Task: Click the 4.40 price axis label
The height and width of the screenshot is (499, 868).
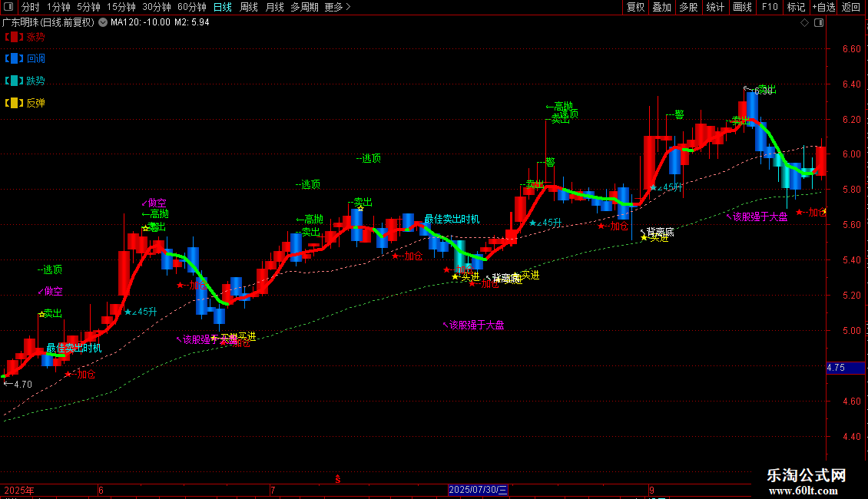Action: [851, 437]
